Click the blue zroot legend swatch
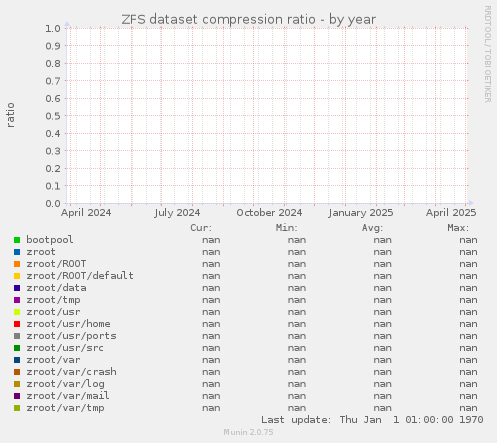The height and width of the screenshot is (443, 497). coord(17,252)
